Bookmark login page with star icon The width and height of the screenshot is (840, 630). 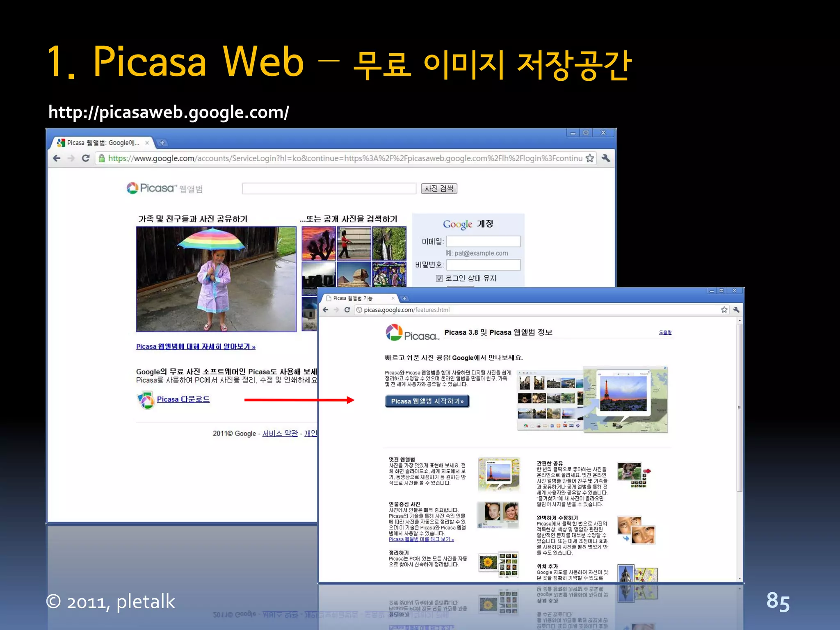[x=589, y=158]
